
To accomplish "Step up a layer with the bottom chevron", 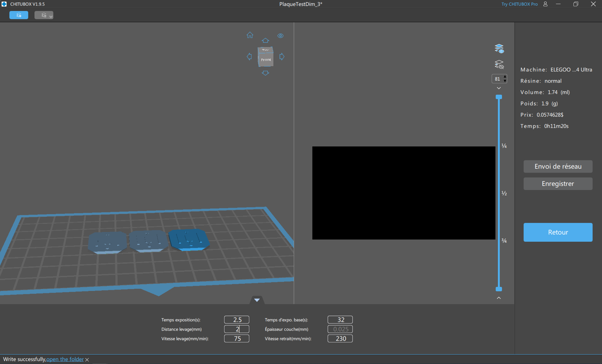I will pos(499,298).
